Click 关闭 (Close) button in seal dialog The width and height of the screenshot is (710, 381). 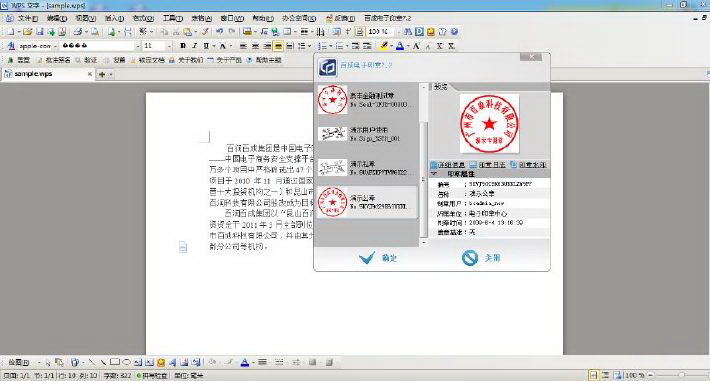coord(481,258)
